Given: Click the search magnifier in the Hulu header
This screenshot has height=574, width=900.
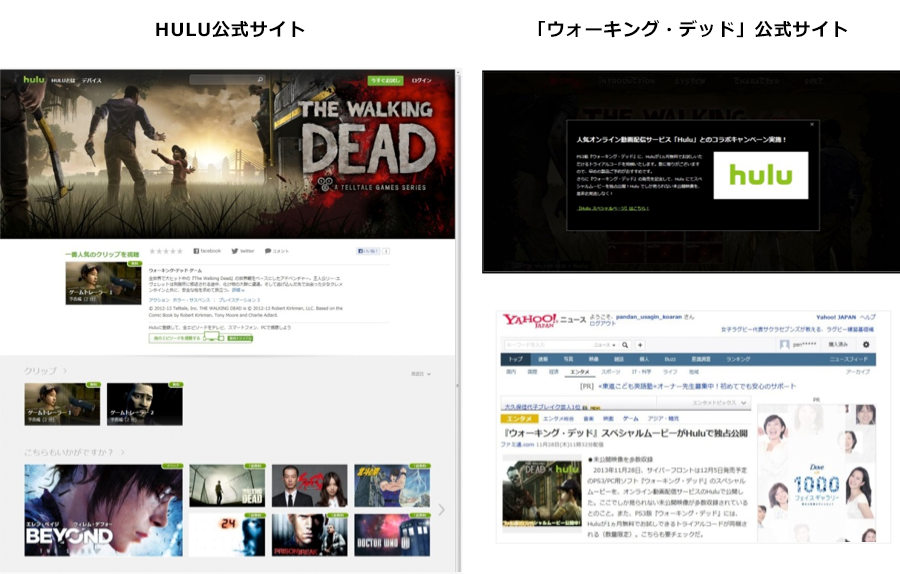Looking at the screenshot, I should coord(260,80).
